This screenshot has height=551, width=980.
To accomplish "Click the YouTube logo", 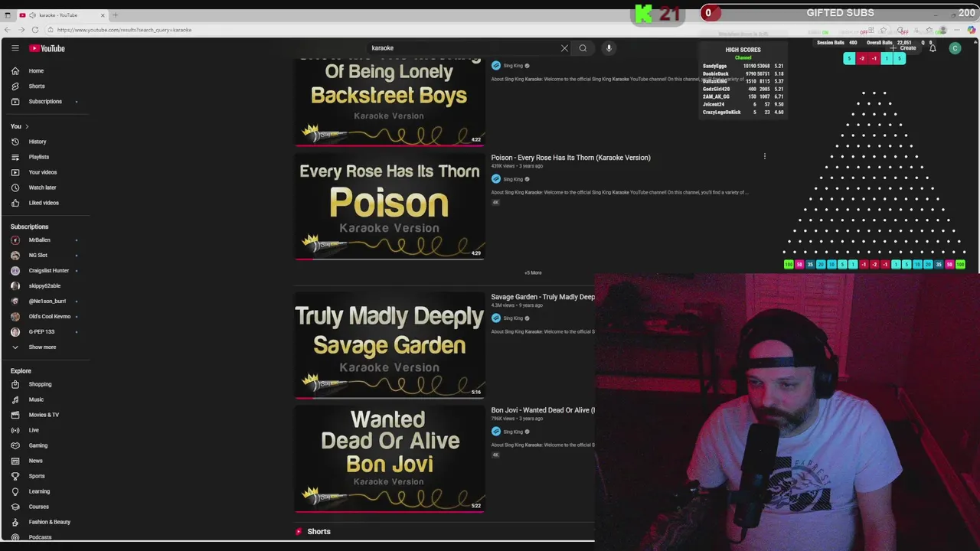I will click(x=47, y=48).
